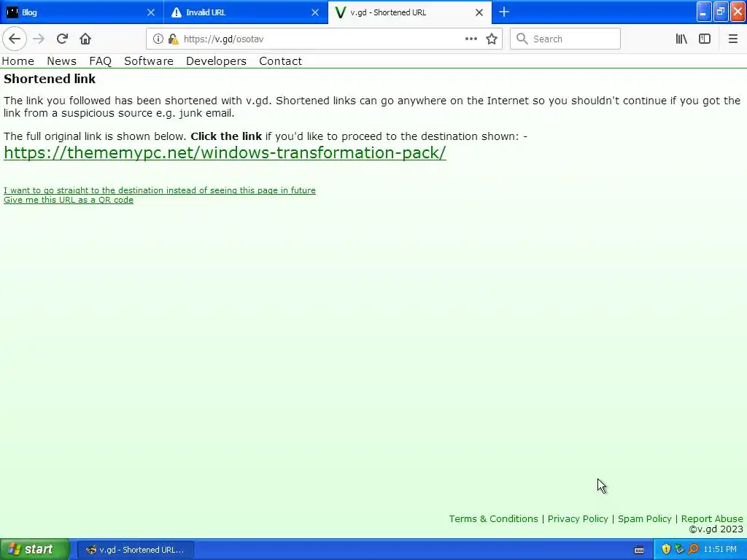Click the forward navigation arrow

coord(39,39)
